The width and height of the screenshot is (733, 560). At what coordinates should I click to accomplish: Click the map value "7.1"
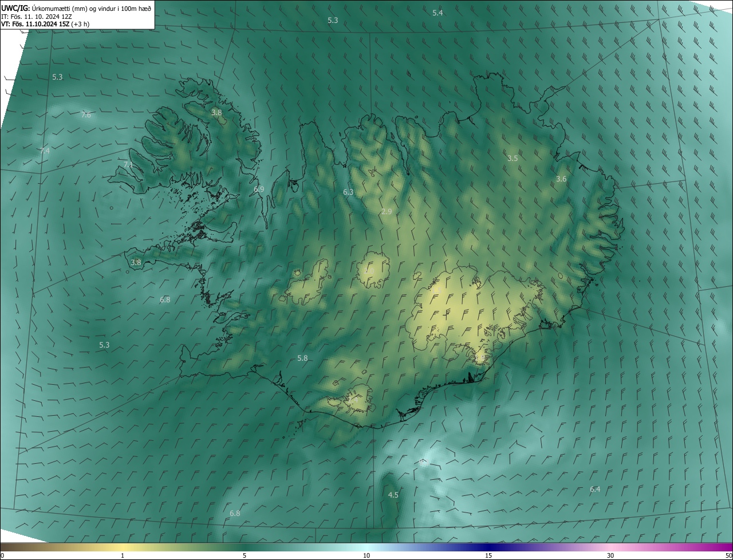[x=128, y=165]
